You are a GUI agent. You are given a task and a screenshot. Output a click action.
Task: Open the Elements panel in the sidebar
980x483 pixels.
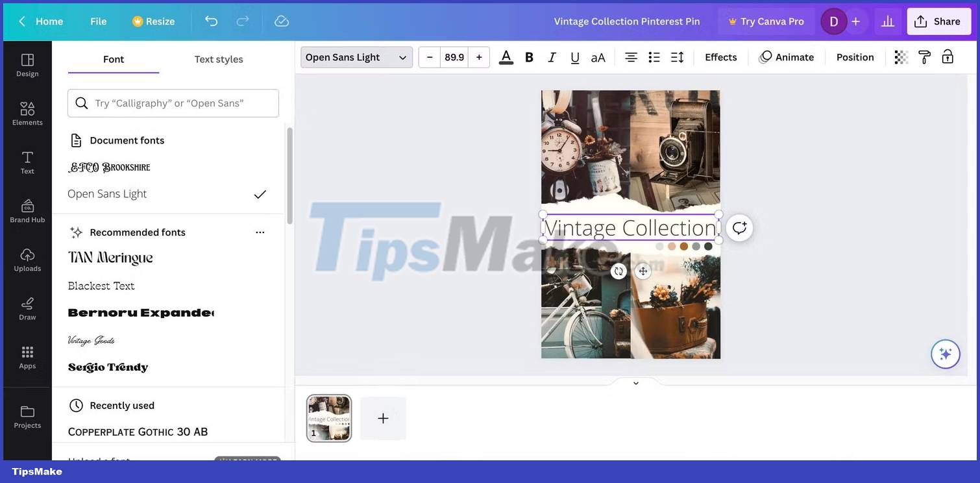27,112
